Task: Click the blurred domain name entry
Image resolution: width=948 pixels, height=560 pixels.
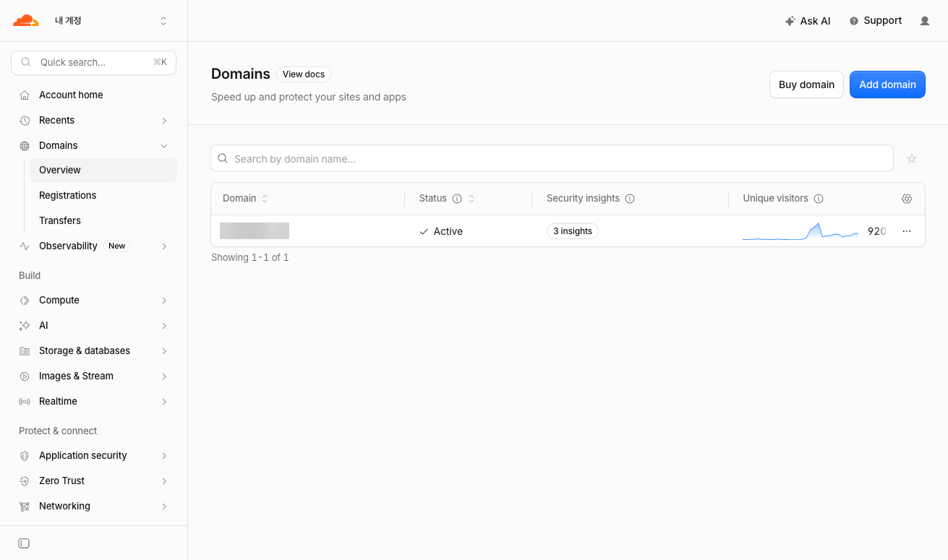Action: click(x=255, y=231)
